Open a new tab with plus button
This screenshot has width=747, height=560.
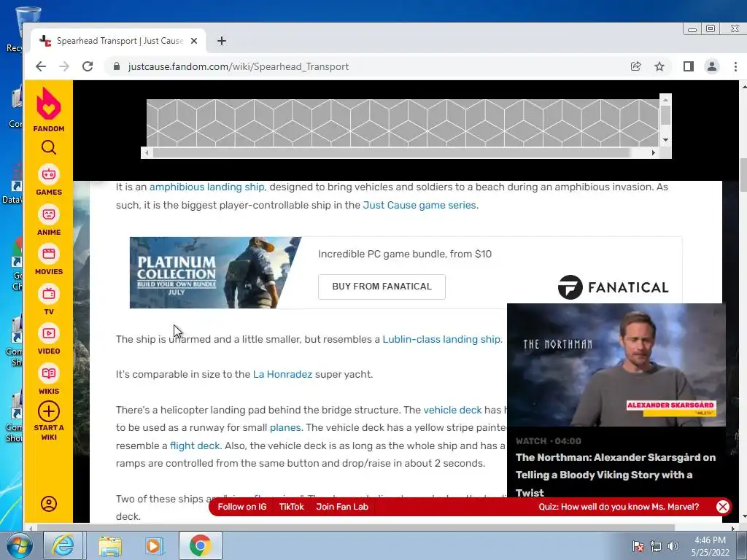pos(222,41)
